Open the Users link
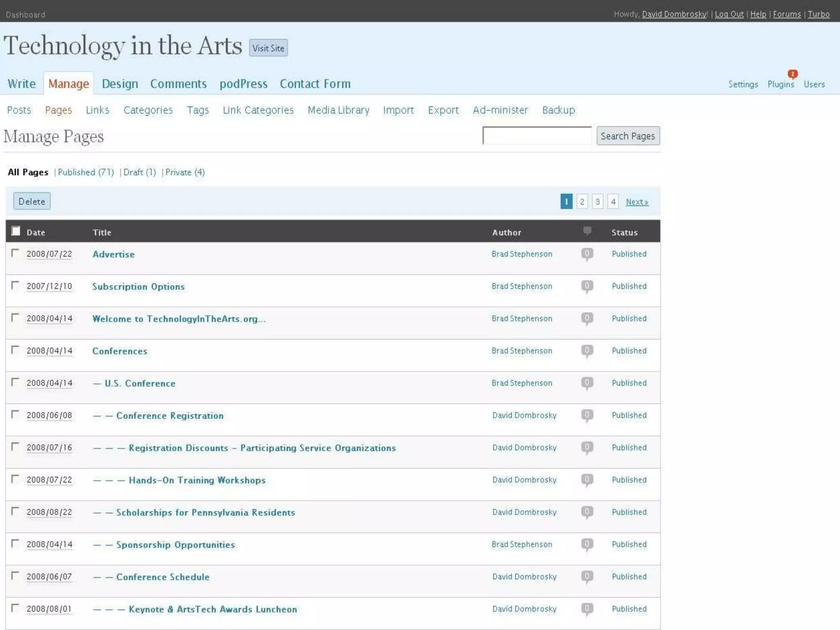This screenshot has width=840, height=630. [814, 84]
